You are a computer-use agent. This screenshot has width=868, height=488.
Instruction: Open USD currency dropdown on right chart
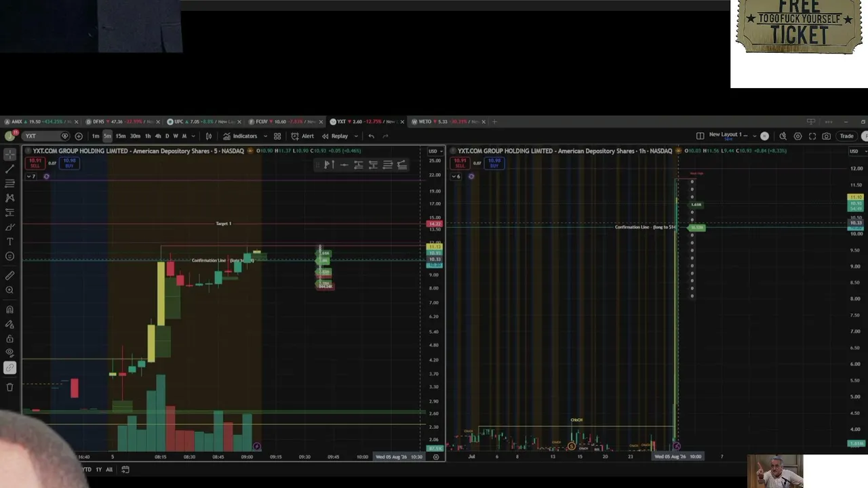[x=856, y=151]
